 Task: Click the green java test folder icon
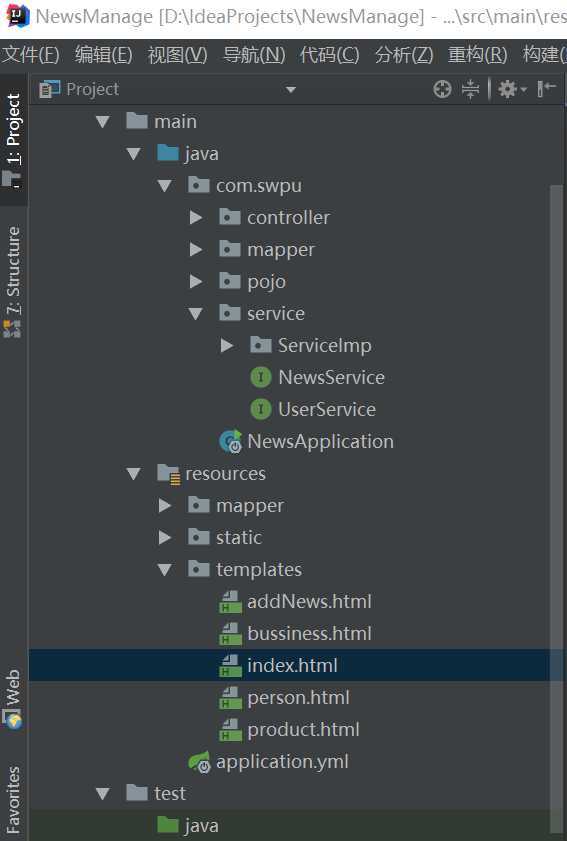click(168, 825)
